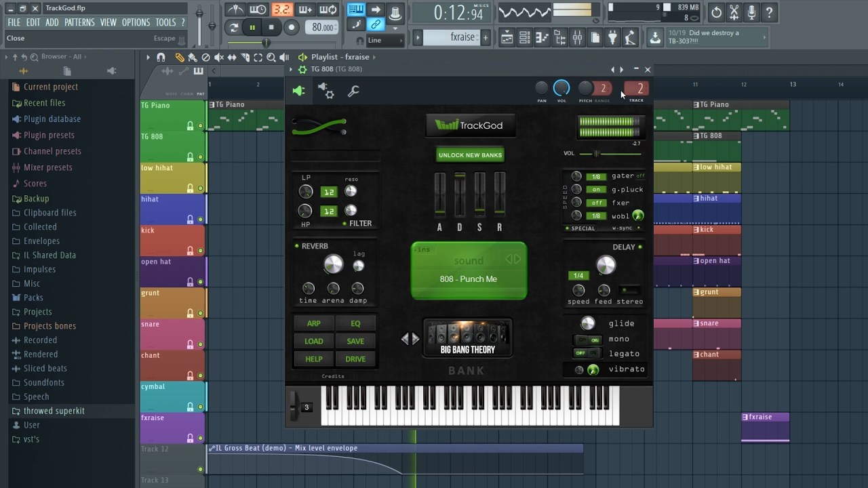Open the PATTERNS menu

[79, 22]
